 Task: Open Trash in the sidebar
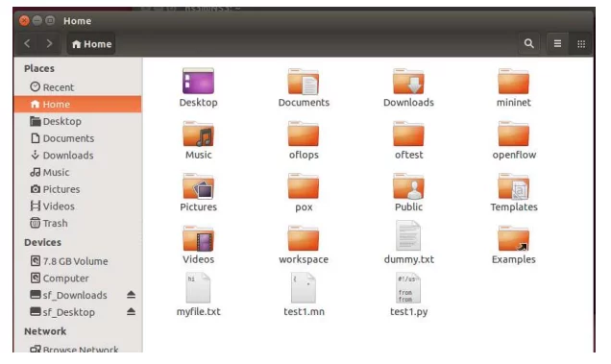(x=78, y=223)
